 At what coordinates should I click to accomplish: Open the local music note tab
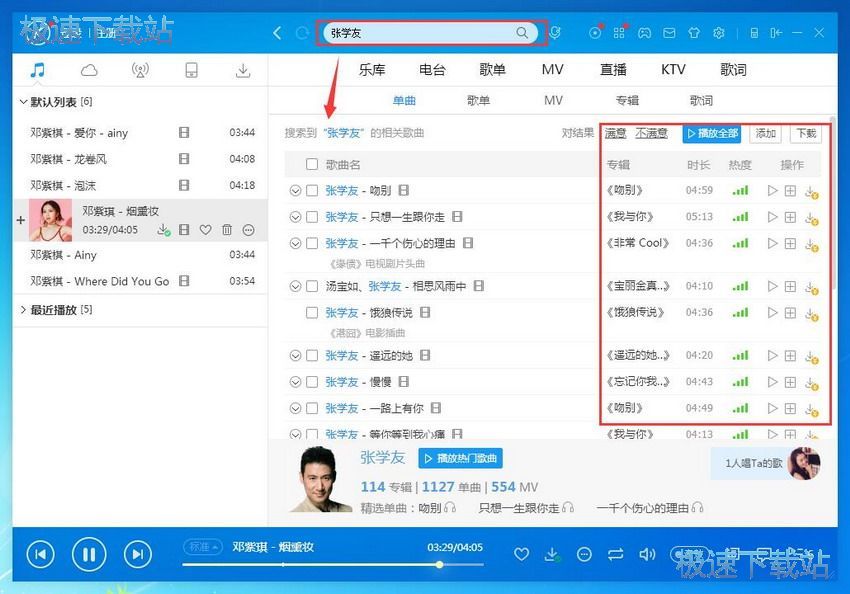[x=37, y=70]
